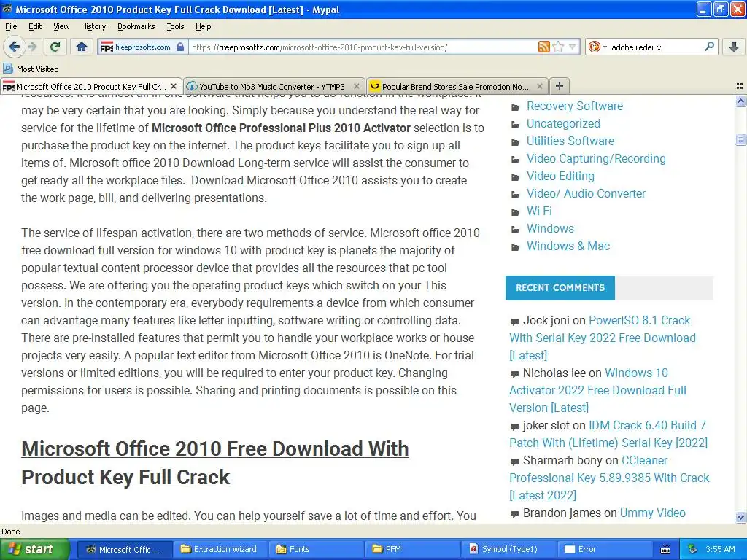Click the 3:55 AM clock

coord(720,549)
